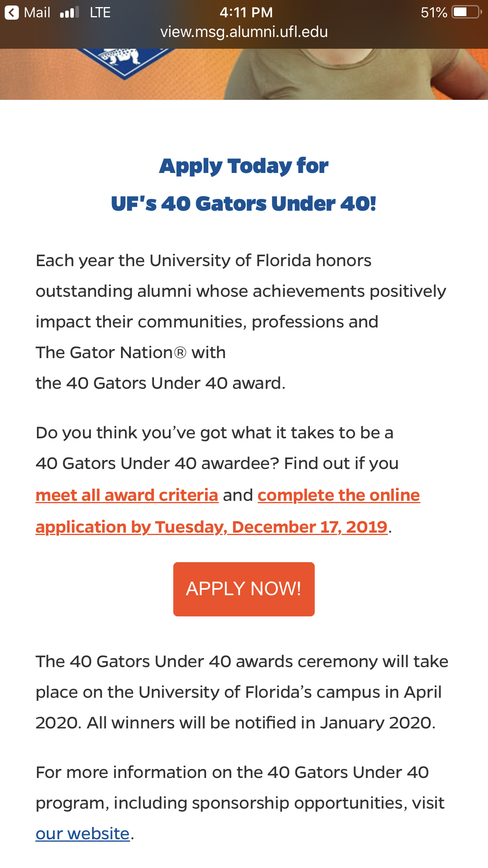This screenshot has height=868, width=488.
Task: Tap the 'Each year the University of Florida' paragraph
Action: [x=240, y=322]
